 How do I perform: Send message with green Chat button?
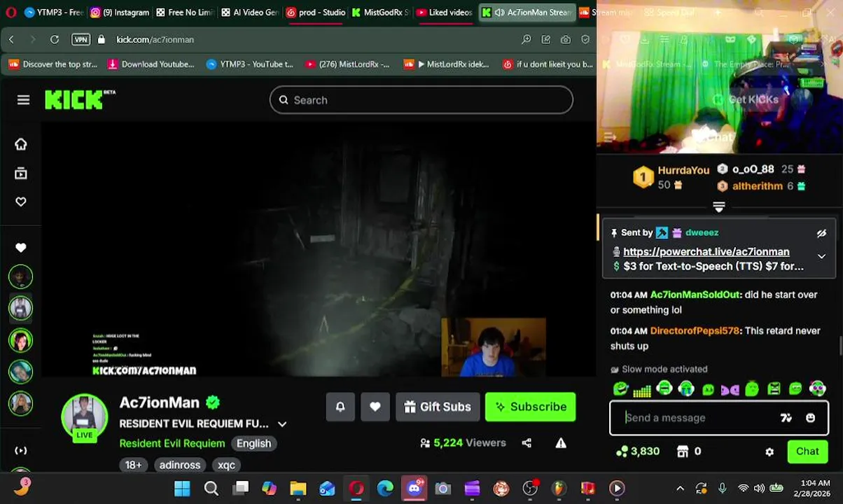(807, 451)
